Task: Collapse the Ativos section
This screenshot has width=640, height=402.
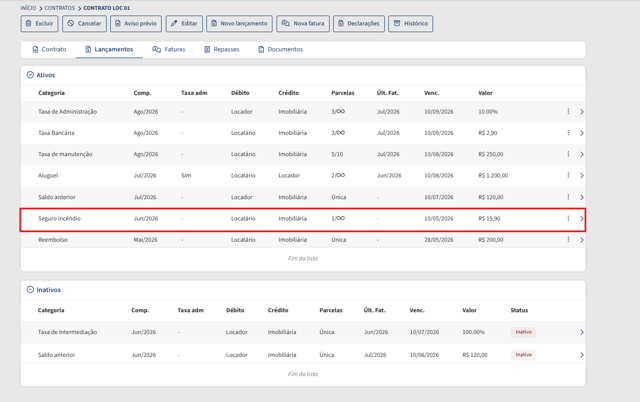Action: (30, 75)
